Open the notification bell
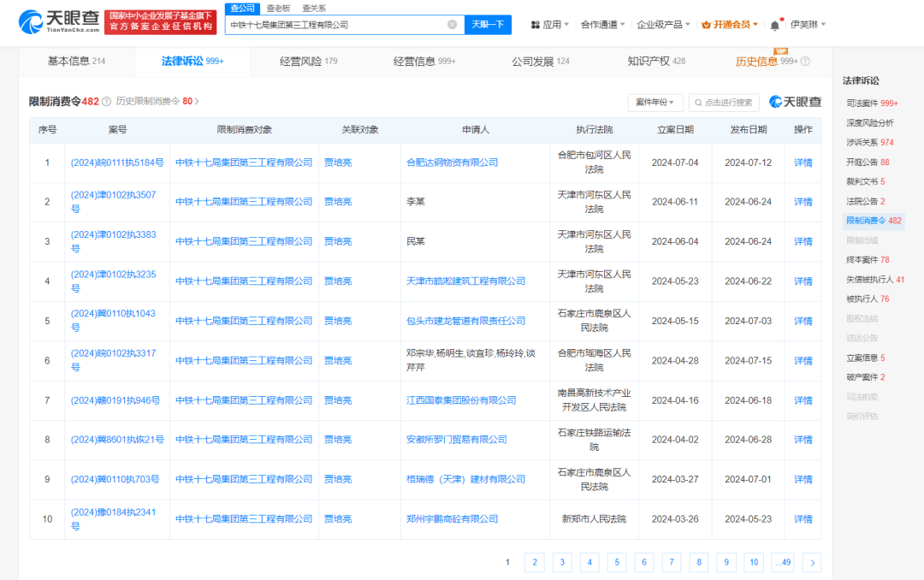Image resolution: width=924 pixels, height=580 pixels. point(774,25)
